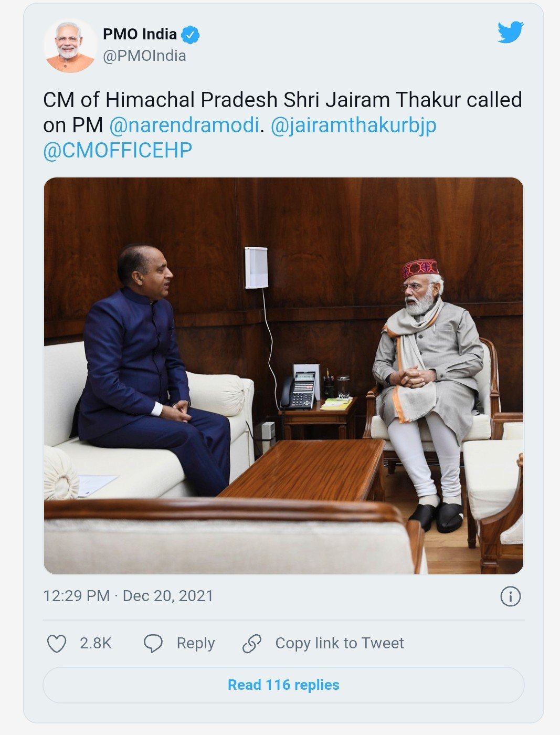This screenshot has height=735, width=560.
Task: View the embedded tweet photo
Action: [283, 376]
